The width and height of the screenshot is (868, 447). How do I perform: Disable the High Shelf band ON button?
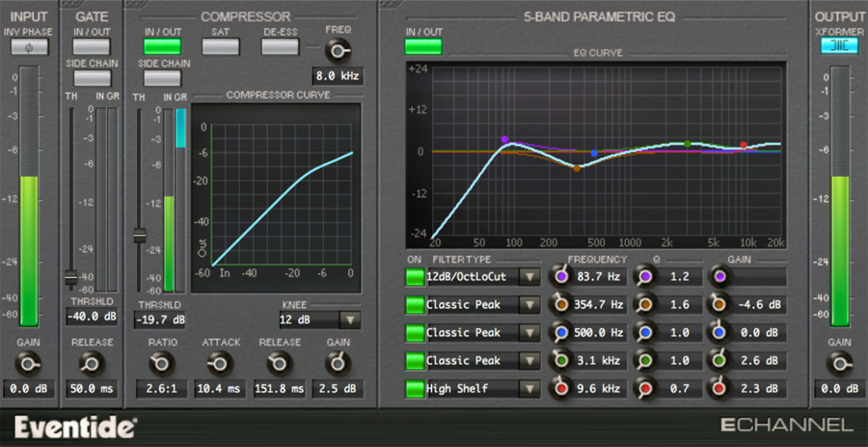tap(415, 389)
